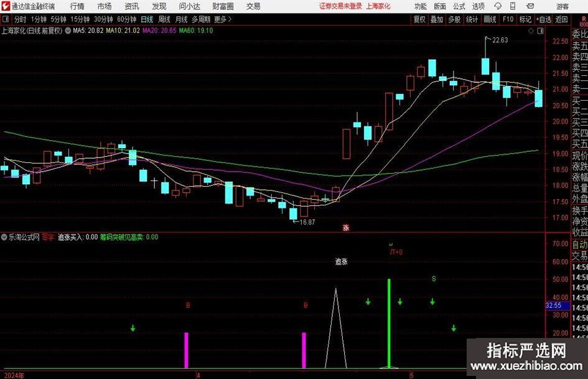Switch to 30分钟 period
Viewport: 588px width, 379px height.
pos(103,19)
